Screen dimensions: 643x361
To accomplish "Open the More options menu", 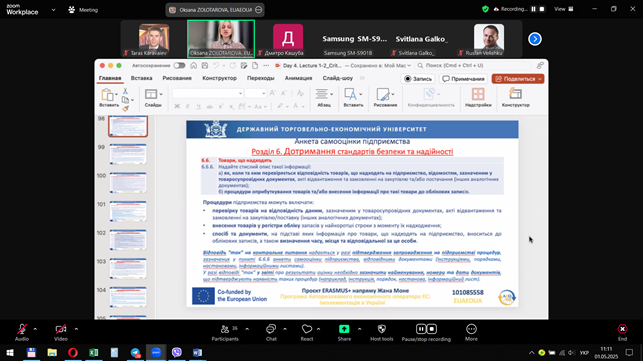I will 471,332.
